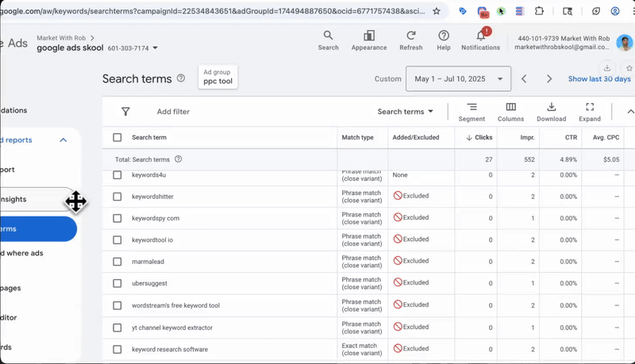
Task: Select all search terms checkbox
Action: point(117,137)
